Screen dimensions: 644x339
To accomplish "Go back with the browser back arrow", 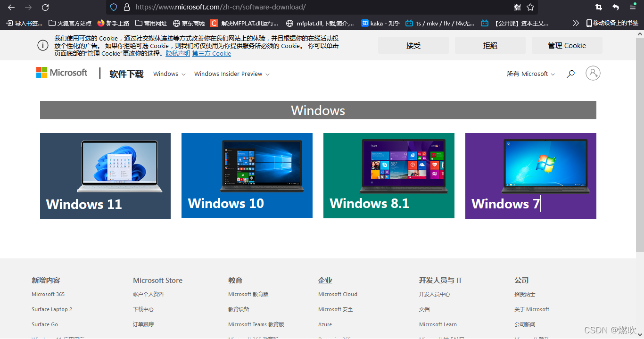I will pos(11,7).
